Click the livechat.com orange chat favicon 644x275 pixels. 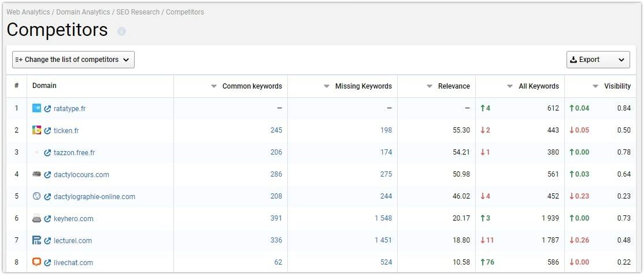pyautogui.click(x=36, y=262)
